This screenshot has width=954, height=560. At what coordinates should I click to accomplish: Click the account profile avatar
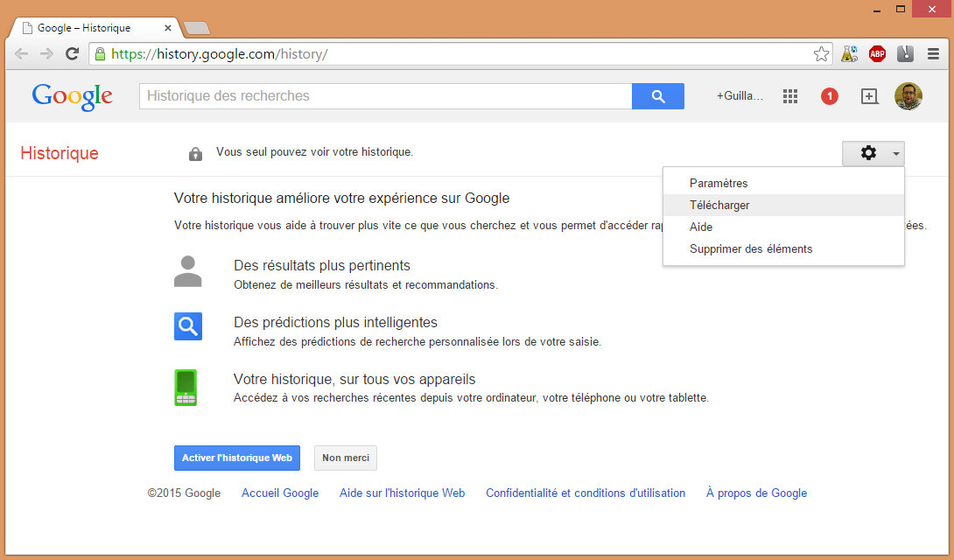[908, 96]
